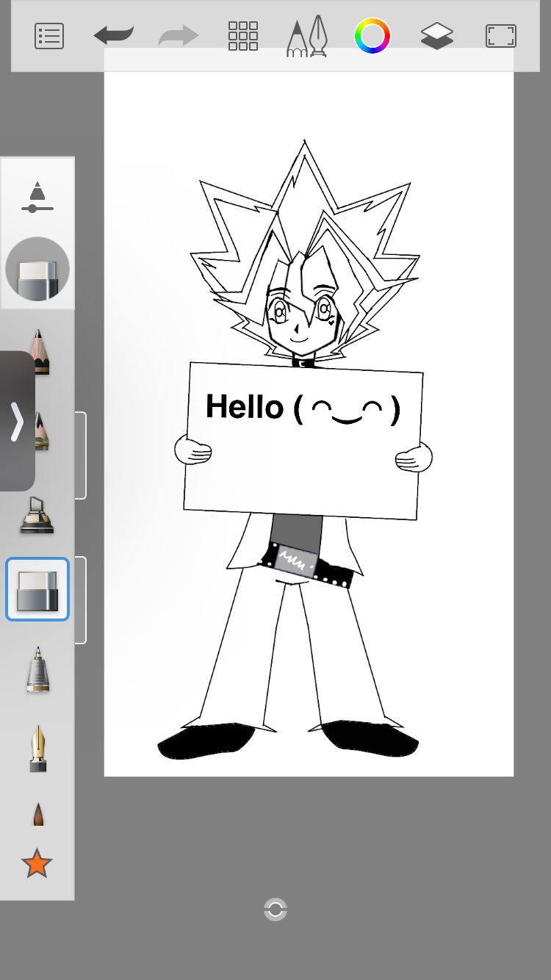Select the highlighted hard eraser tool

(37, 589)
